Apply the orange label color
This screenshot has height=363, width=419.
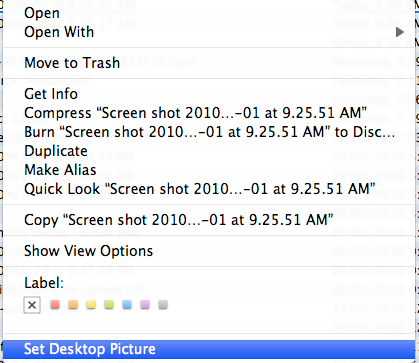point(73,304)
